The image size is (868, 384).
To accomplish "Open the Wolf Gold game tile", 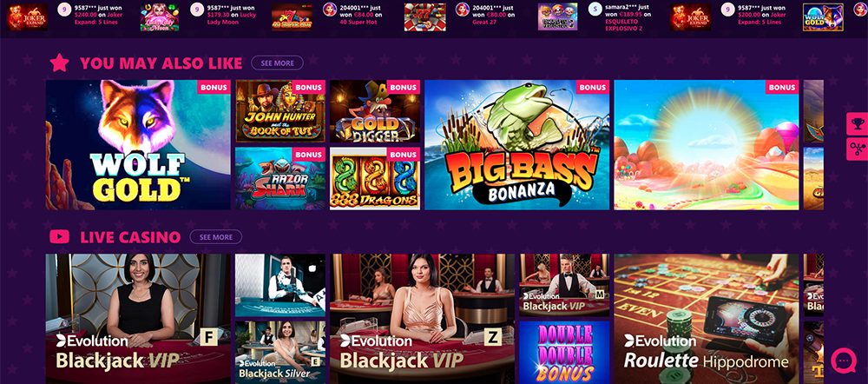I will click(138, 144).
